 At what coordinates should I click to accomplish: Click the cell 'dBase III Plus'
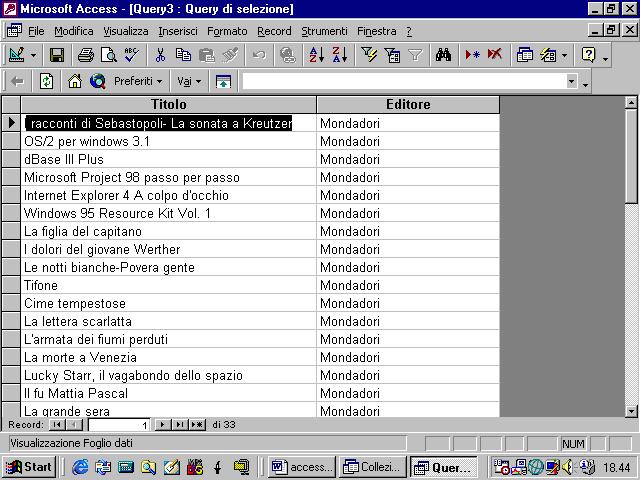[169, 159]
